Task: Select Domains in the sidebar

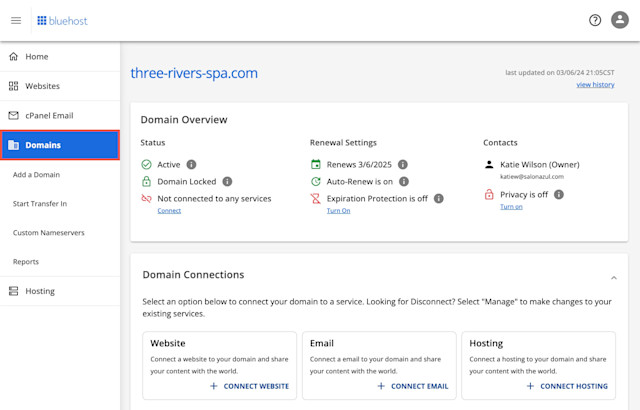Action: point(60,145)
